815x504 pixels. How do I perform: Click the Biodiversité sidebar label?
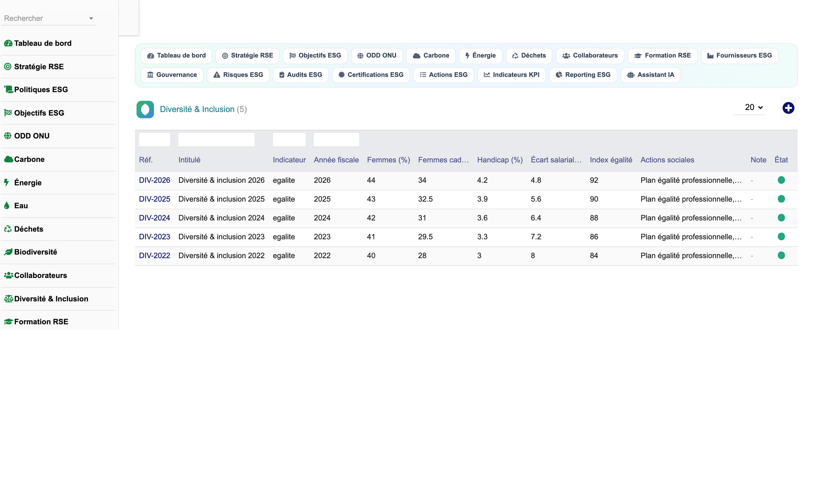pos(36,252)
